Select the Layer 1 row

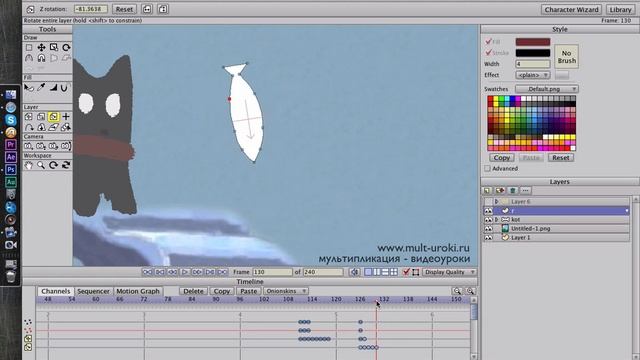point(556,238)
